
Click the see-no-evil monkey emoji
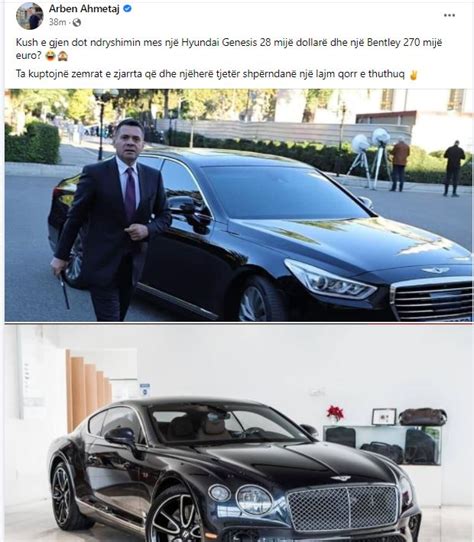pos(63,56)
